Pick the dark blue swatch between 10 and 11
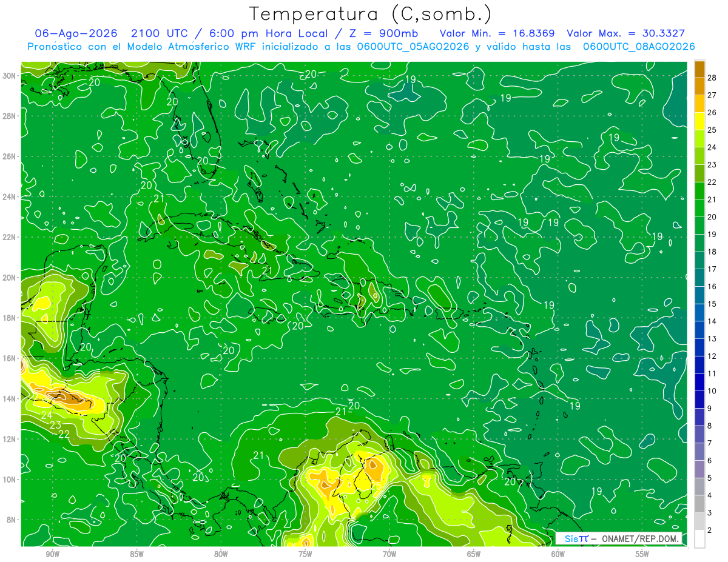This screenshot has height=562, width=728. pyautogui.click(x=699, y=383)
